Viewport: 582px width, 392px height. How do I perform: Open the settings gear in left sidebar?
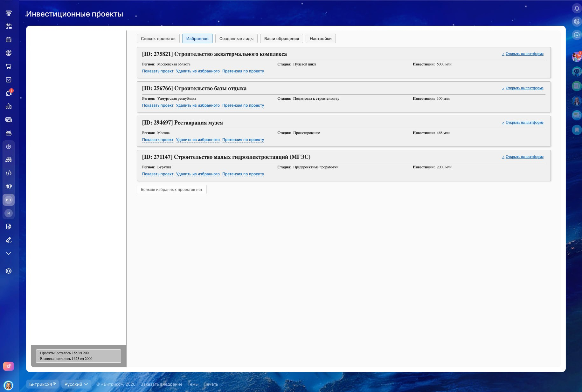click(9, 271)
